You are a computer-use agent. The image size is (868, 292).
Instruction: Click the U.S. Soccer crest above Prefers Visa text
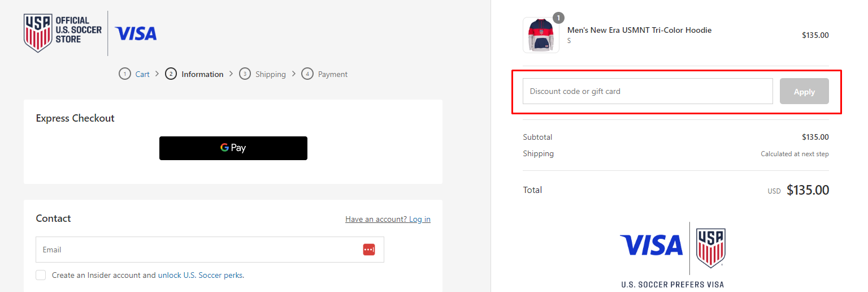[x=711, y=248]
